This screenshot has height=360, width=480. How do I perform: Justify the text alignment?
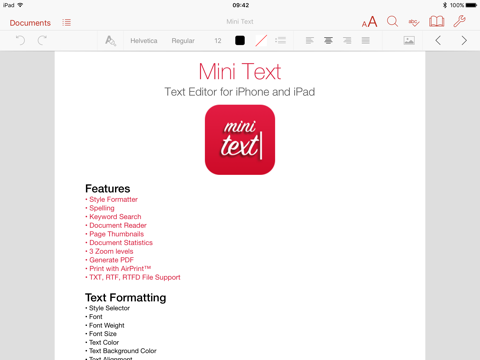pos(366,40)
